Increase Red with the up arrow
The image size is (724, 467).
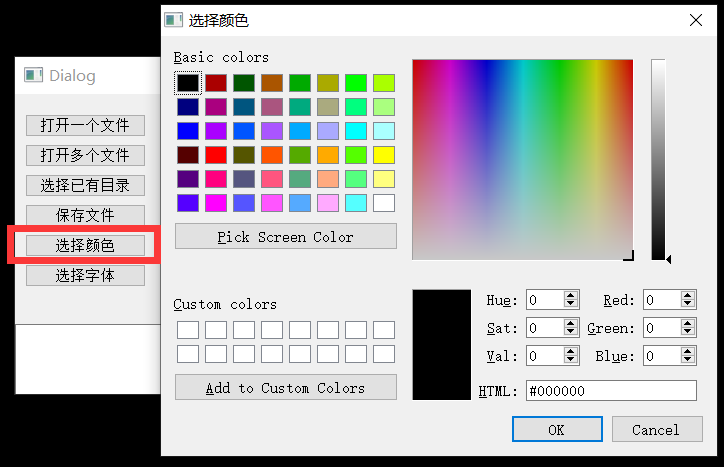coord(688,296)
